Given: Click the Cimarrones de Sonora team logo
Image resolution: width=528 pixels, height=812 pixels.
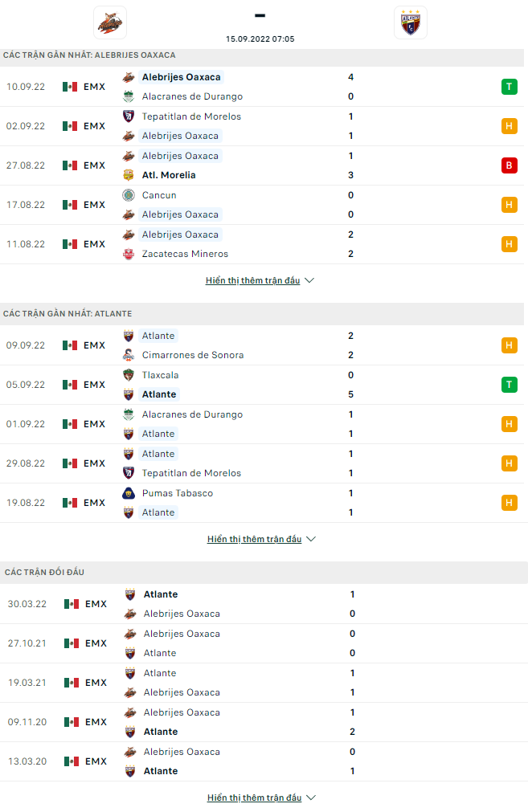Looking at the screenshot, I should pos(129,355).
